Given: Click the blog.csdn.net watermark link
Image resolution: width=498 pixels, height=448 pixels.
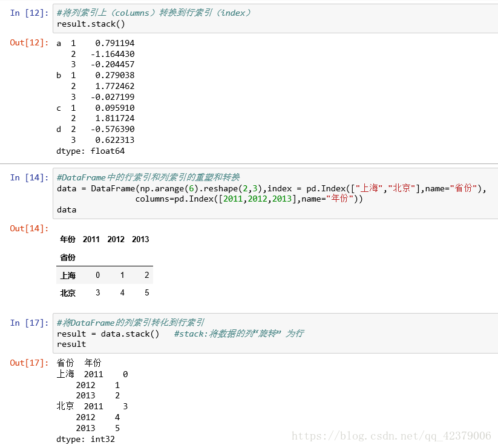Looking at the screenshot, I should 392,436.
